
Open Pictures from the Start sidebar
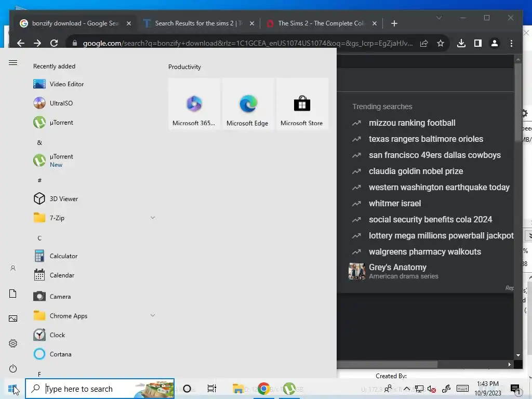pyautogui.click(x=13, y=318)
